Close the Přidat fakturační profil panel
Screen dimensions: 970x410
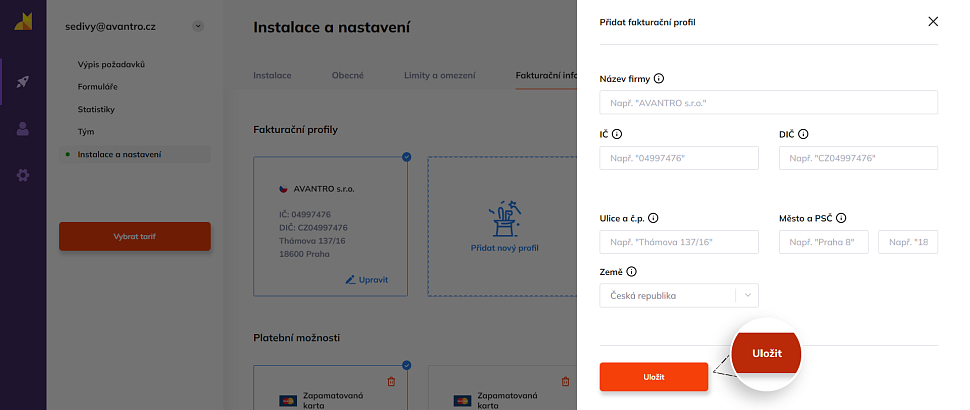click(933, 21)
